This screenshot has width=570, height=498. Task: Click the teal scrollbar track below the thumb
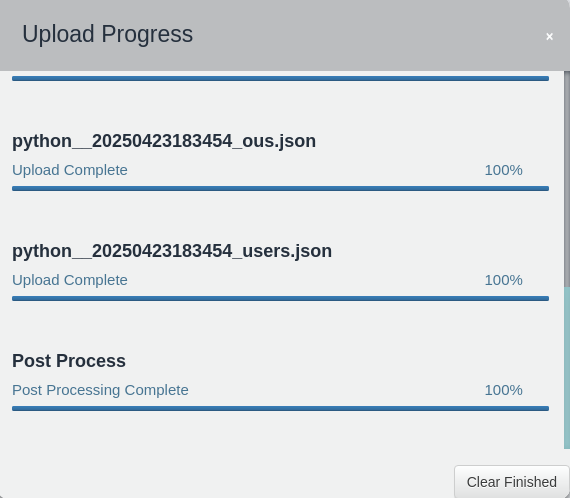567,368
